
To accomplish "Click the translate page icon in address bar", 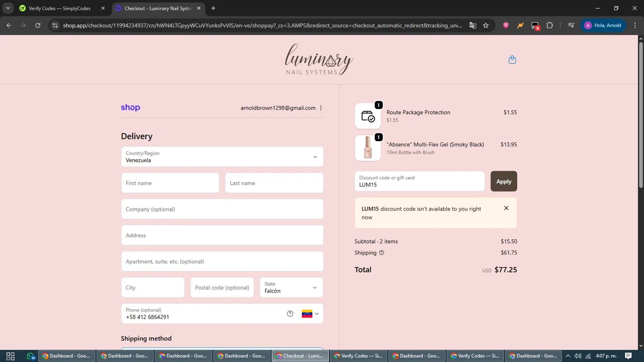I will pyautogui.click(x=473, y=25).
